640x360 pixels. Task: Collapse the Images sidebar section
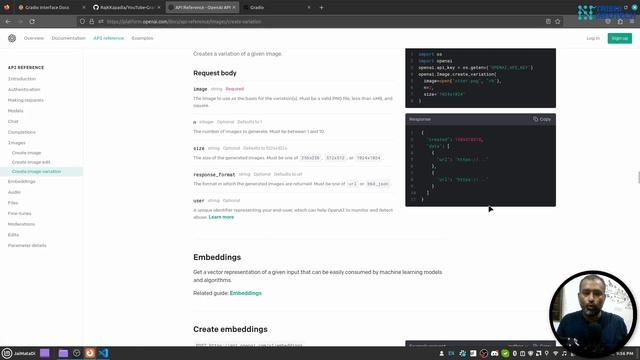[x=17, y=142]
